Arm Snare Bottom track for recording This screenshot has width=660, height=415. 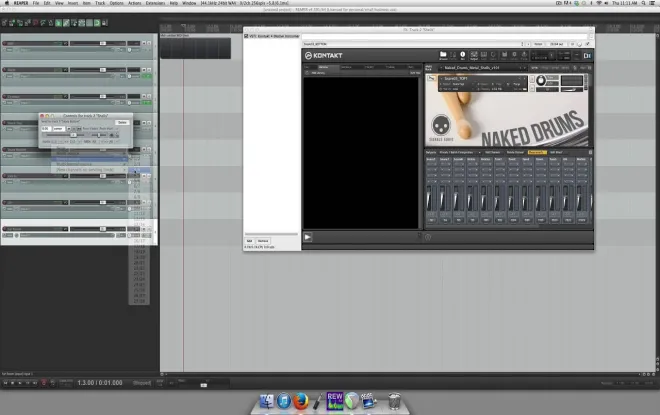[5, 149]
